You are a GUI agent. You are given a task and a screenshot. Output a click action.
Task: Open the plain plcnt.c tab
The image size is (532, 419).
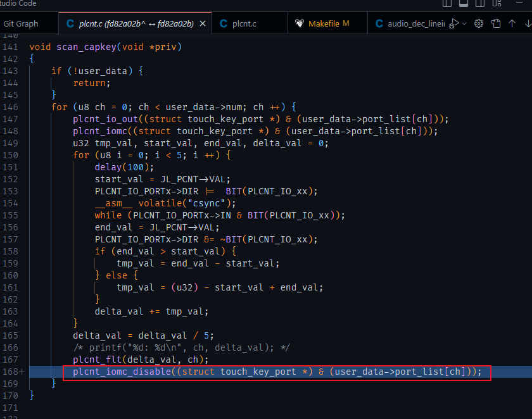click(x=250, y=23)
